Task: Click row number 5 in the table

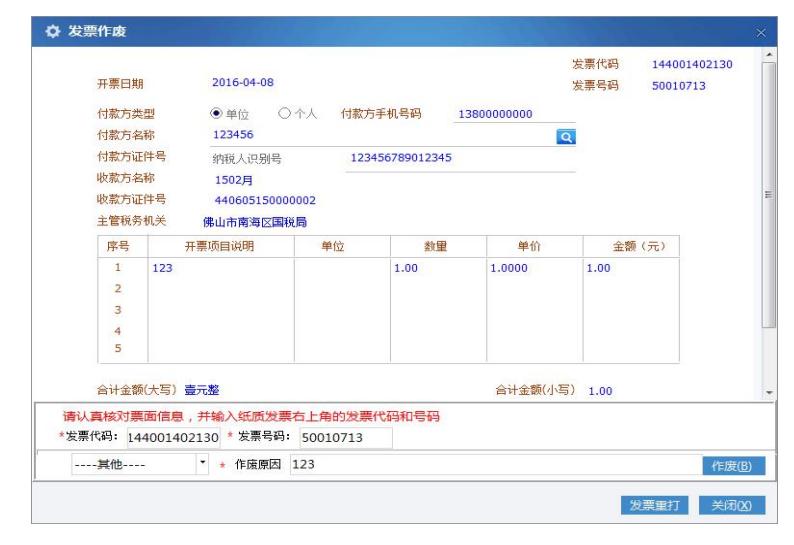Action: [x=118, y=348]
